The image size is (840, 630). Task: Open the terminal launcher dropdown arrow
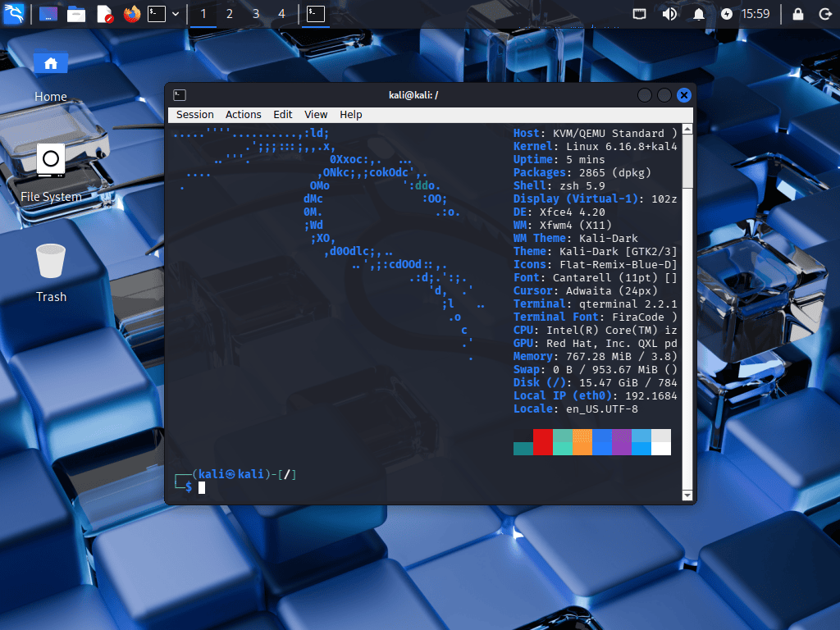click(175, 14)
